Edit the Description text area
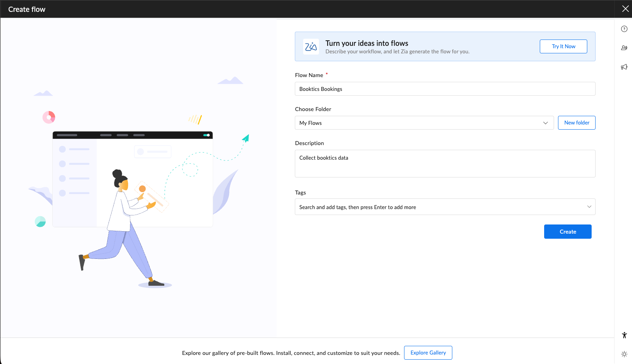This screenshot has width=632, height=364. [x=445, y=164]
